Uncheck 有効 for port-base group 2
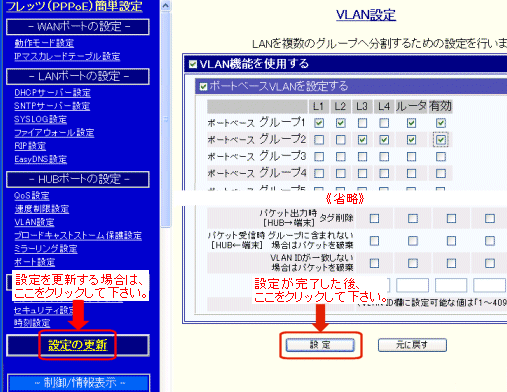507x392 pixels. tap(441, 140)
